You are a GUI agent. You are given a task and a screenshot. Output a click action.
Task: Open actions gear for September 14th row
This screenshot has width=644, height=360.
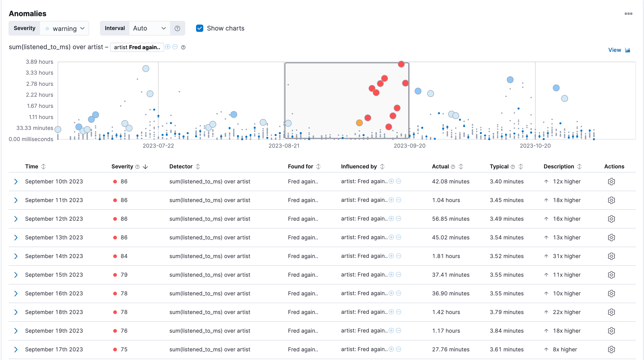point(611,256)
